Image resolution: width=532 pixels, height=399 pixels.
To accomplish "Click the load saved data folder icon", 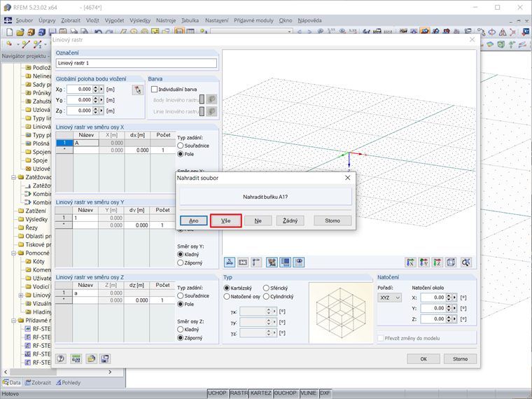I will click(91, 358).
